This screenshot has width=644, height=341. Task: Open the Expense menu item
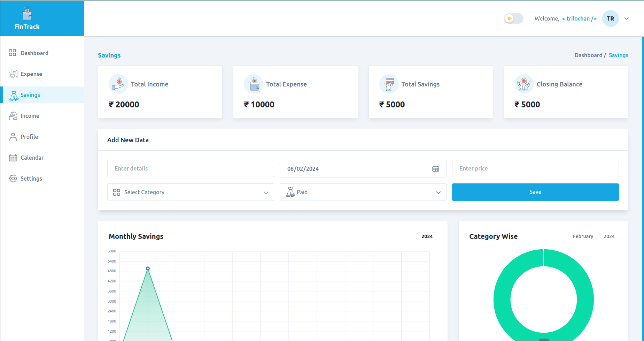click(x=42, y=74)
